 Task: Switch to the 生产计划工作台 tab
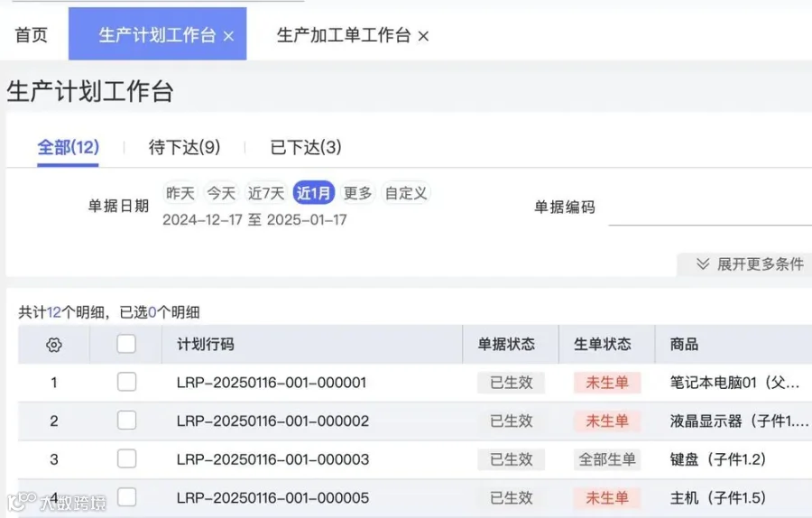157,34
